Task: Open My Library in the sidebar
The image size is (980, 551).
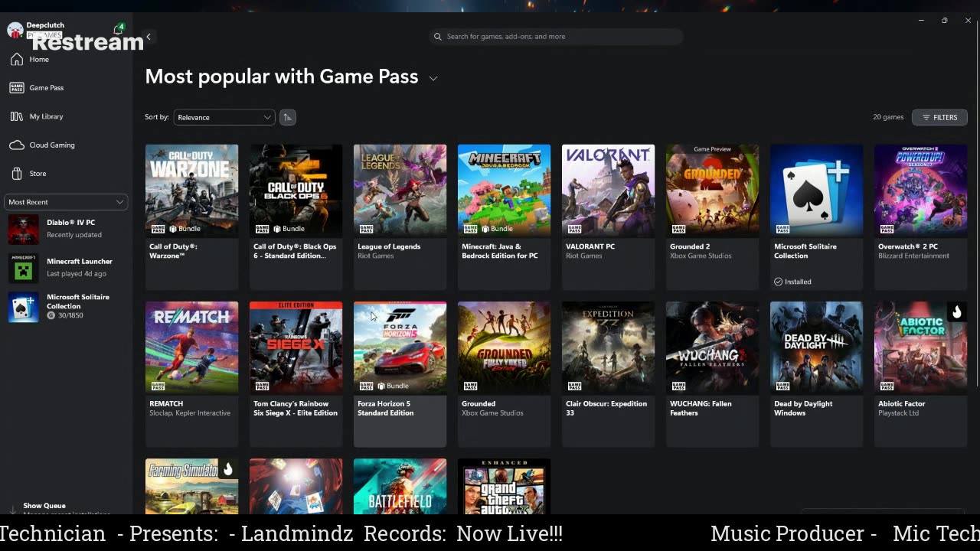Action: [46, 116]
